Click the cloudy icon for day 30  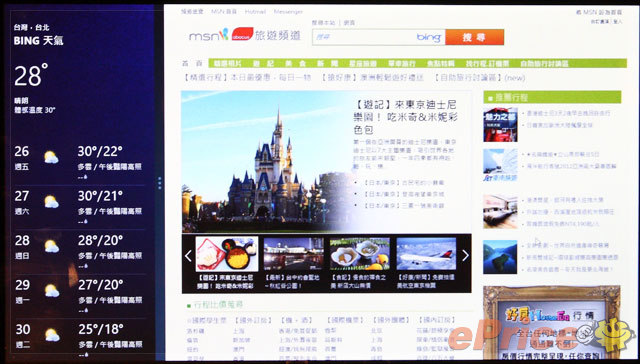[x=52, y=335]
